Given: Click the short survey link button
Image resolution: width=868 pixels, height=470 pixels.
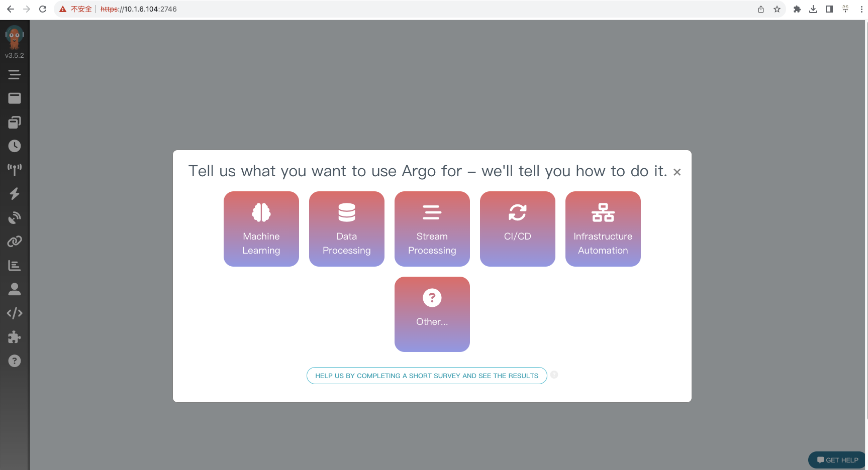Looking at the screenshot, I should [x=427, y=376].
